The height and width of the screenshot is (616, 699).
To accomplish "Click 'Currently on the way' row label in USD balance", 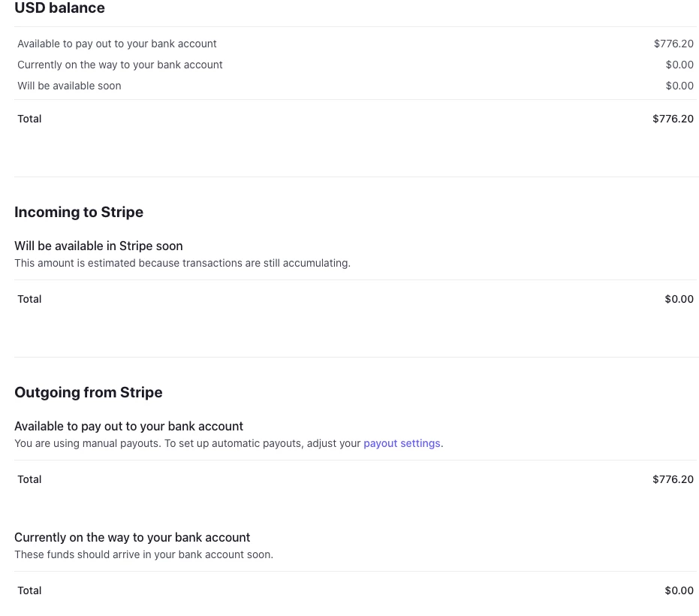I will [x=120, y=65].
